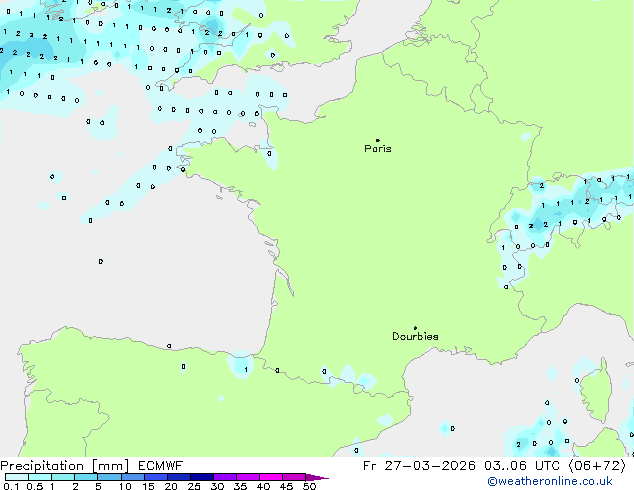Screen dimensions: 634x490
Task: Click the legend value label '0.5'
Action: click(x=35, y=486)
